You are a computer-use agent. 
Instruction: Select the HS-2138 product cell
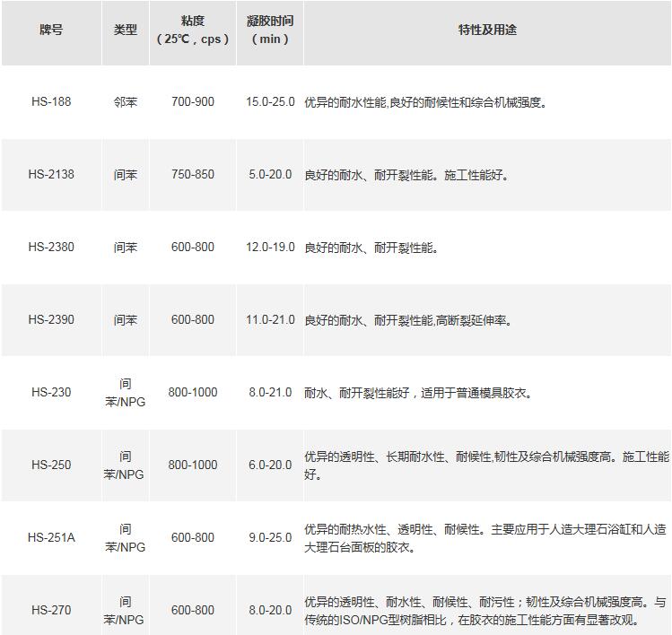click(51, 175)
